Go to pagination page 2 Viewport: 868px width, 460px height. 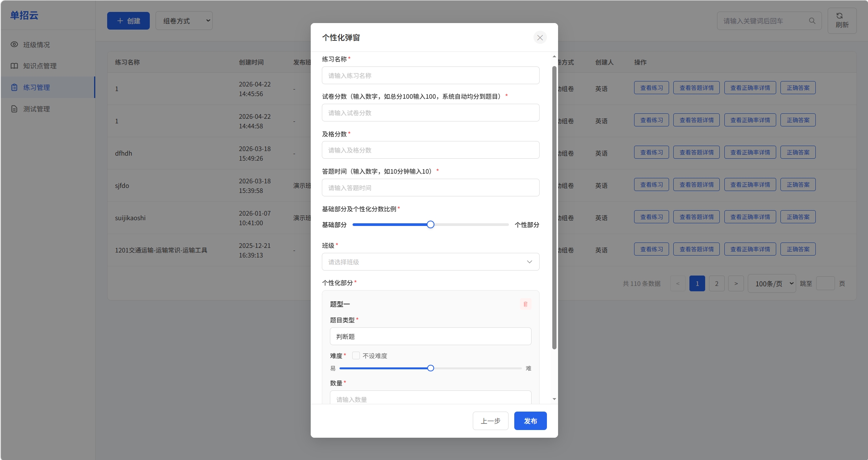click(x=716, y=284)
